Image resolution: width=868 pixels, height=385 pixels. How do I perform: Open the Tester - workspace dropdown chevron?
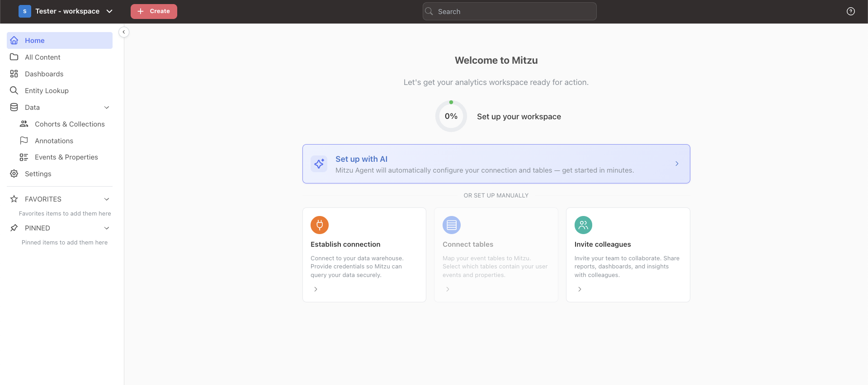coord(109,11)
